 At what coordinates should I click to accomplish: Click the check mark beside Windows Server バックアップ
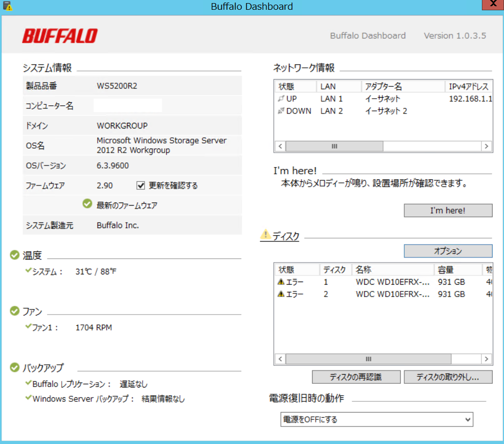[28, 397]
